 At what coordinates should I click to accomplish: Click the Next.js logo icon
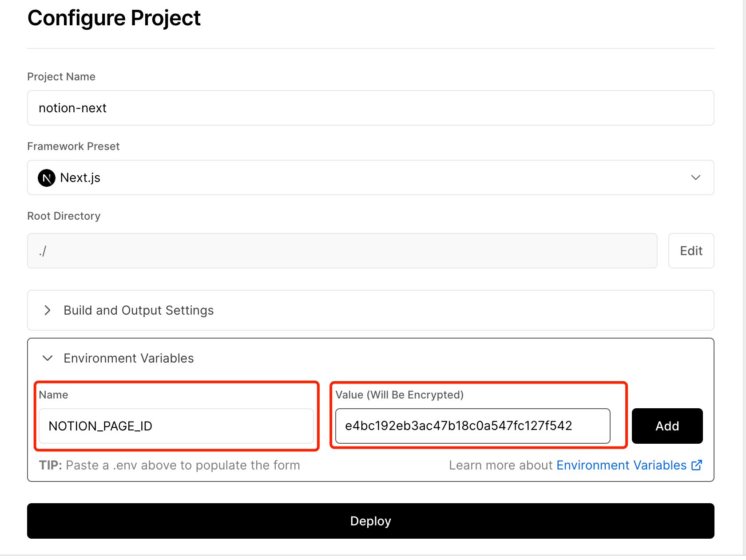[47, 178]
